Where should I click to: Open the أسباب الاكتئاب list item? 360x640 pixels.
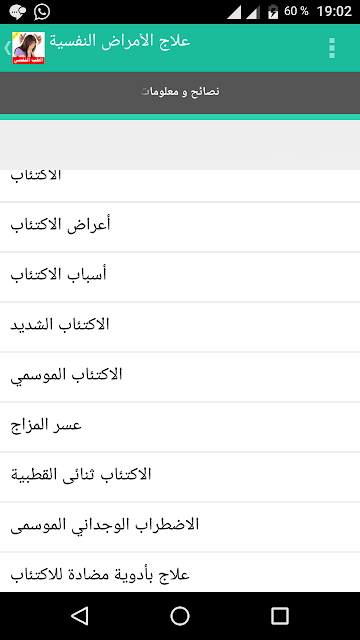click(180, 277)
